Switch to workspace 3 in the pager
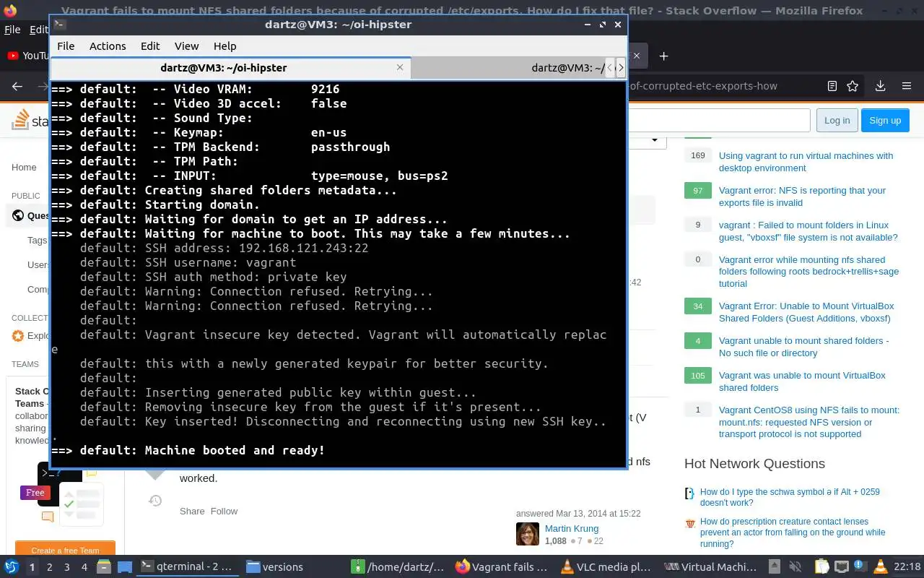 66,567
